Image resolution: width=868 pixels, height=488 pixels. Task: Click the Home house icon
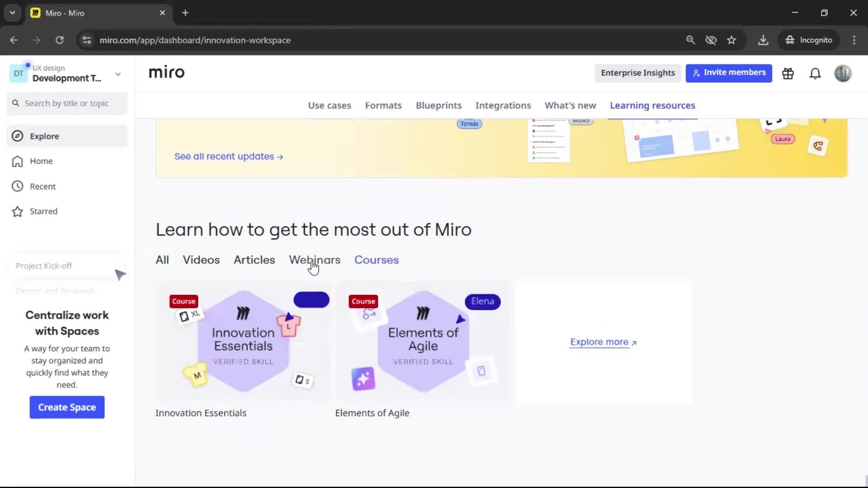tap(17, 161)
